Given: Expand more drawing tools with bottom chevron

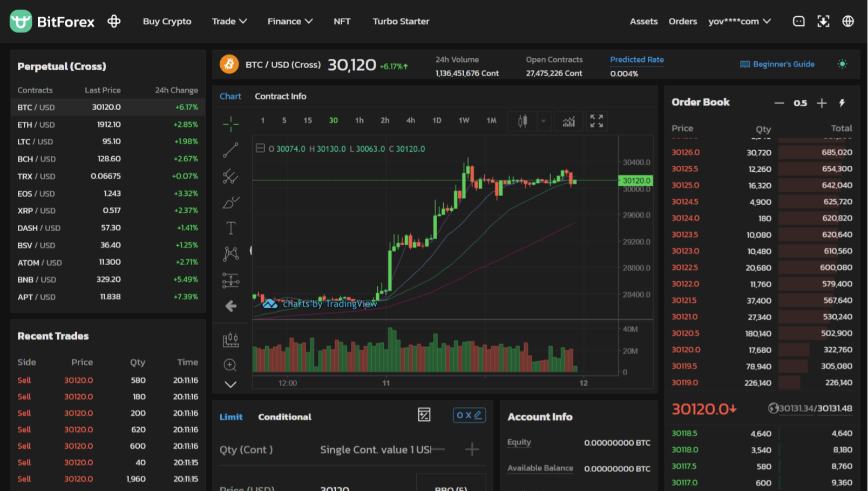Looking at the screenshot, I should pos(230,385).
